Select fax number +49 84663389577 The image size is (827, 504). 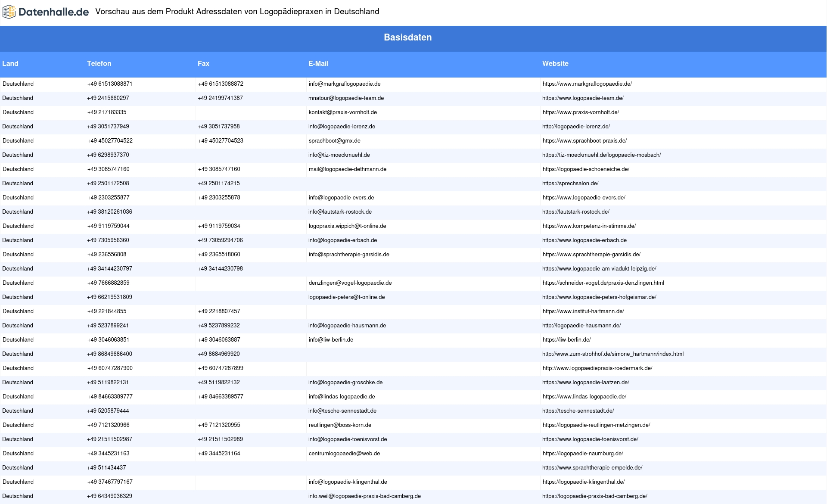221,397
